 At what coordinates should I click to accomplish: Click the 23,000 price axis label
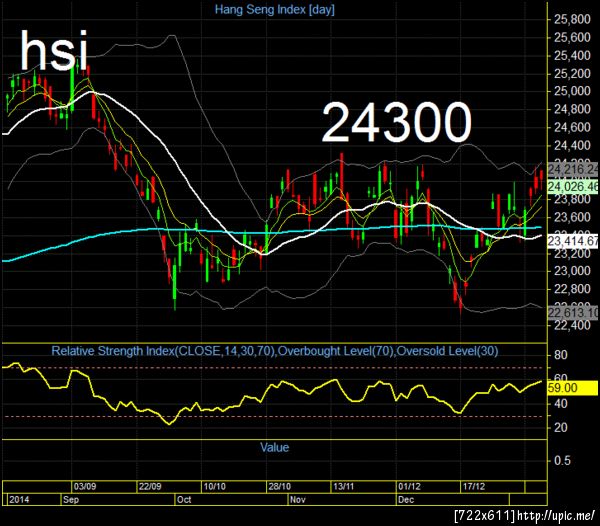572,271
